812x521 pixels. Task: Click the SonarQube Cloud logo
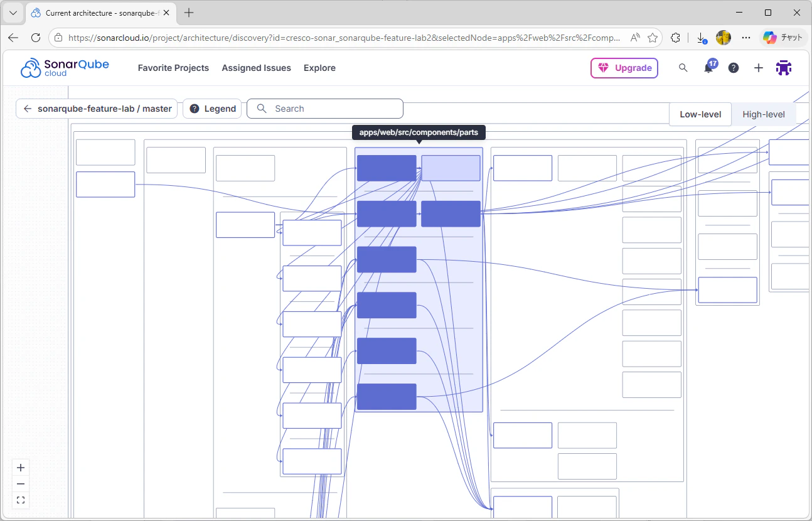[x=65, y=68]
